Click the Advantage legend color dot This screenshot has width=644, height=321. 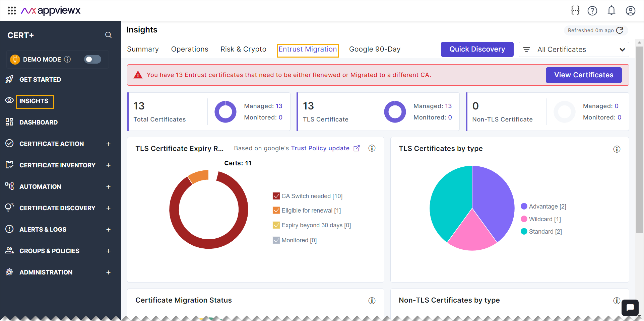pyautogui.click(x=524, y=206)
